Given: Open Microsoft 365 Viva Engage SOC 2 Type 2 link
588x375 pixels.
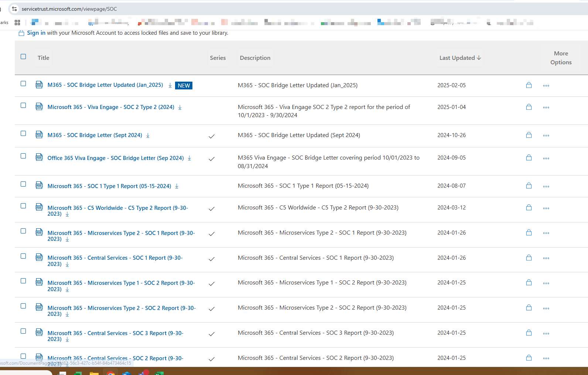Looking at the screenshot, I should [x=111, y=107].
